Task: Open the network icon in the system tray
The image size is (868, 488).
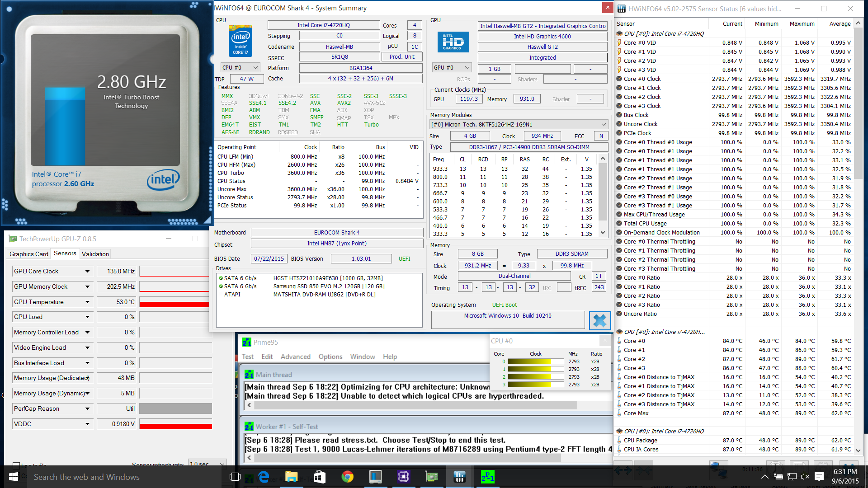Action: coord(792,477)
